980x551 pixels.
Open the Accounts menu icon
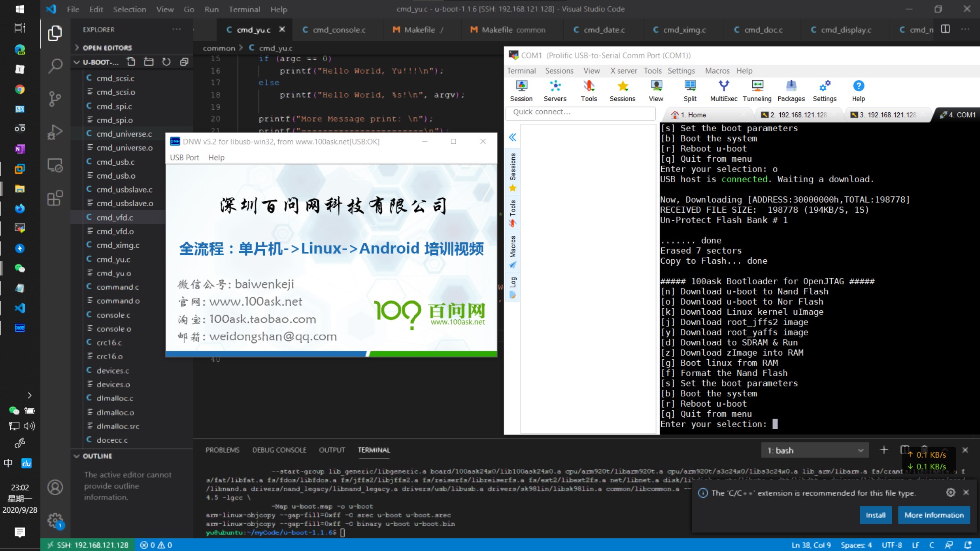55,487
